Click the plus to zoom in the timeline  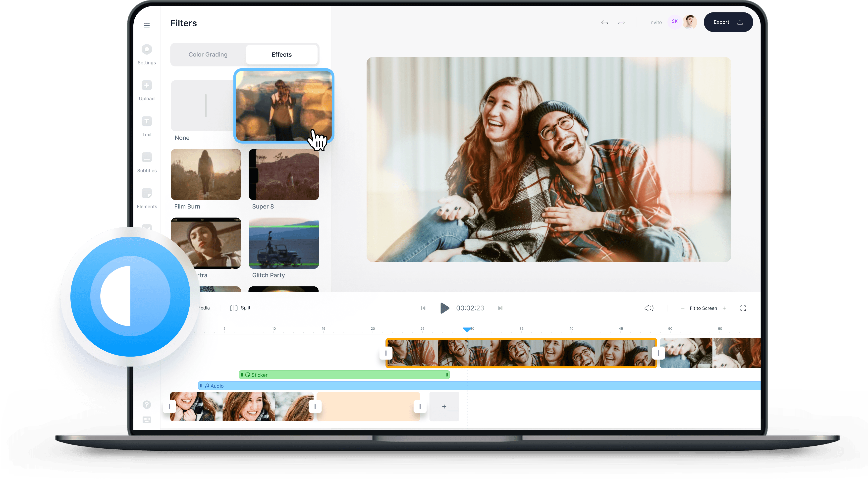click(724, 308)
